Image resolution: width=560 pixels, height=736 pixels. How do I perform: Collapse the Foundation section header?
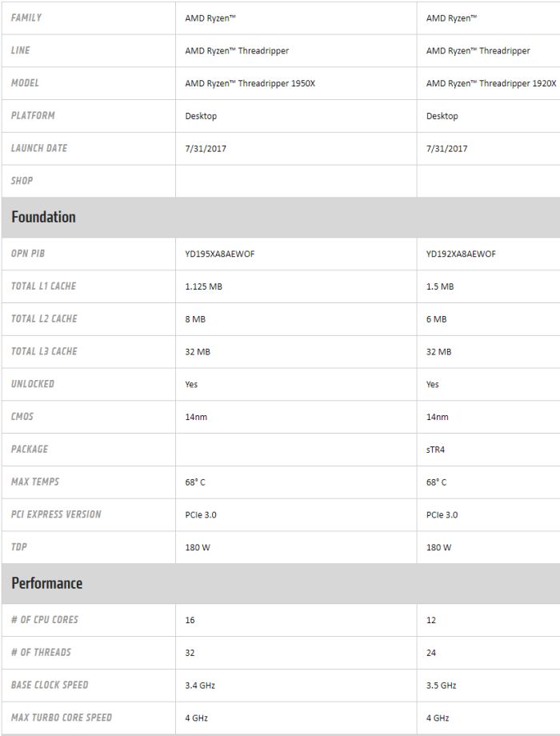tap(44, 217)
